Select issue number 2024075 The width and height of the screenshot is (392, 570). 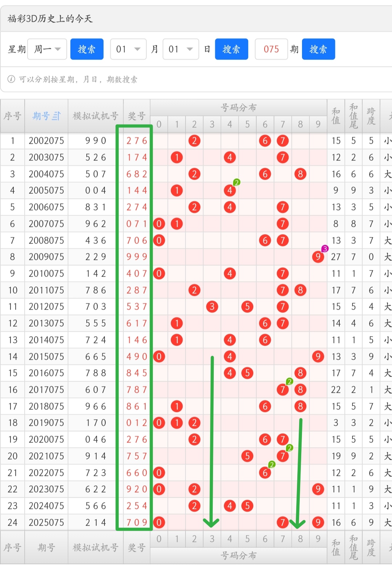(x=46, y=506)
